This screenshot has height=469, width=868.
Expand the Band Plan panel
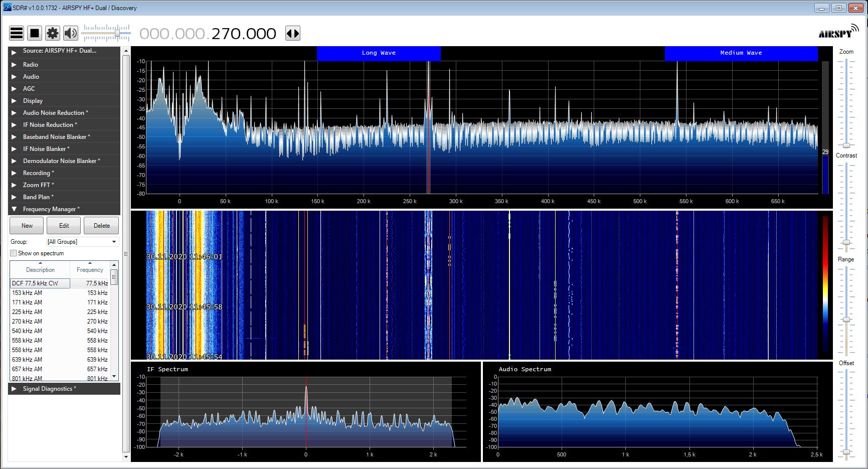[x=64, y=197]
